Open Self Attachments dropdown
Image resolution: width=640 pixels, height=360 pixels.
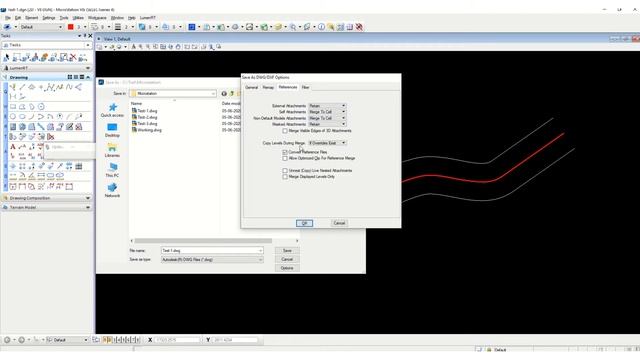coord(327,112)
